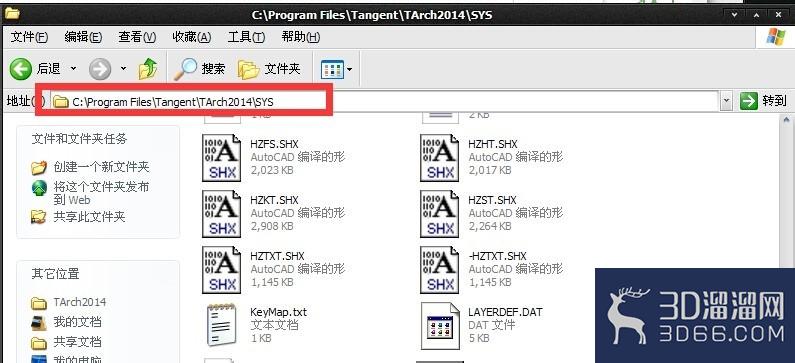Viewport: 795px width, 363px height.
Task: Click 将这个文件夹发布到 Web link
Action: coord(101,193)
